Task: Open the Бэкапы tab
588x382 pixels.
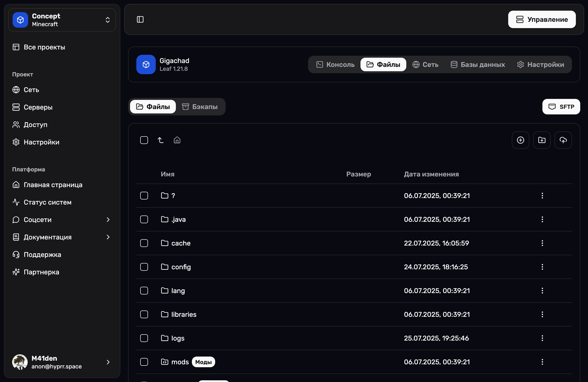Action: [x=200, y=107]
